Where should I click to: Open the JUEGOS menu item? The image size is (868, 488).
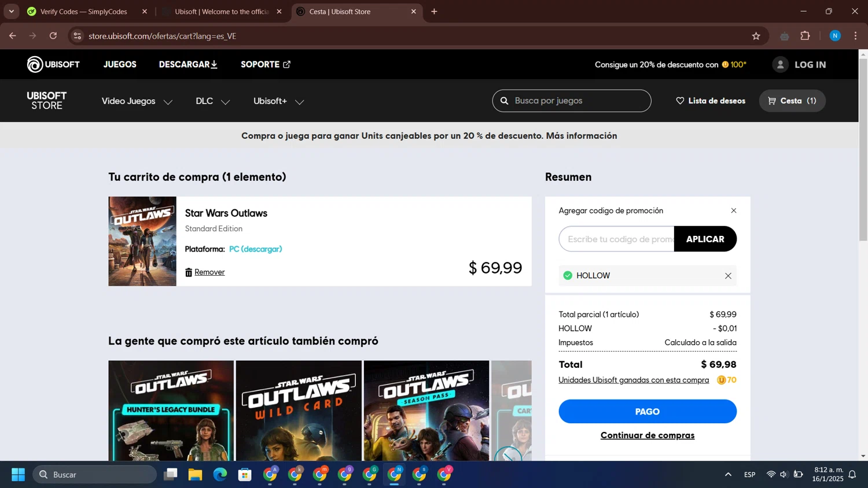120,64
